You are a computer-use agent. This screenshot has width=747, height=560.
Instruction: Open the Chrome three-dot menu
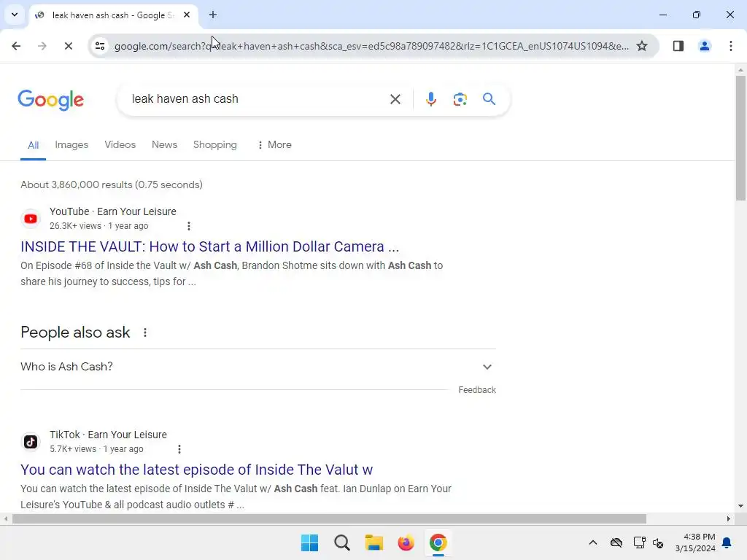(730, 46)
